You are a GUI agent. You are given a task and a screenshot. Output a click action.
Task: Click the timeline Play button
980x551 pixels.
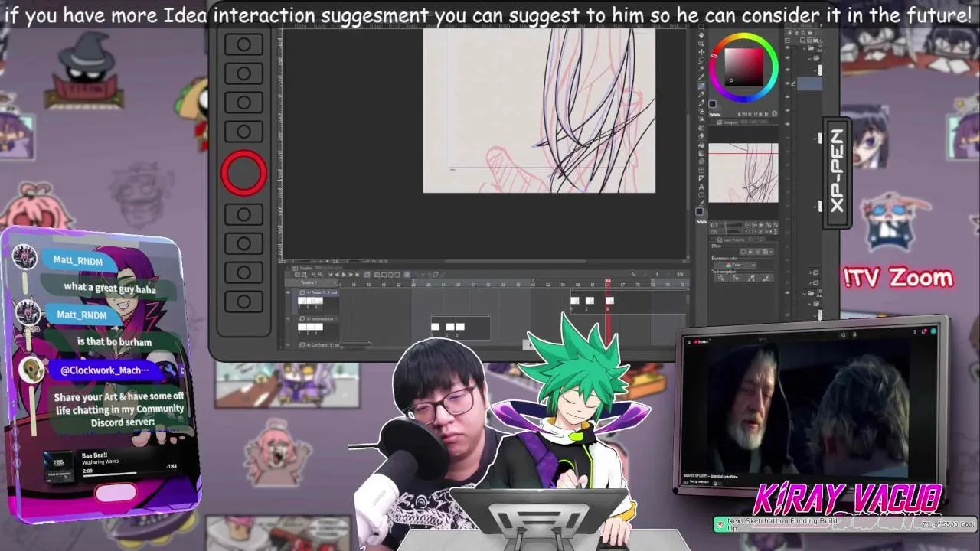[x=344, y=275]
